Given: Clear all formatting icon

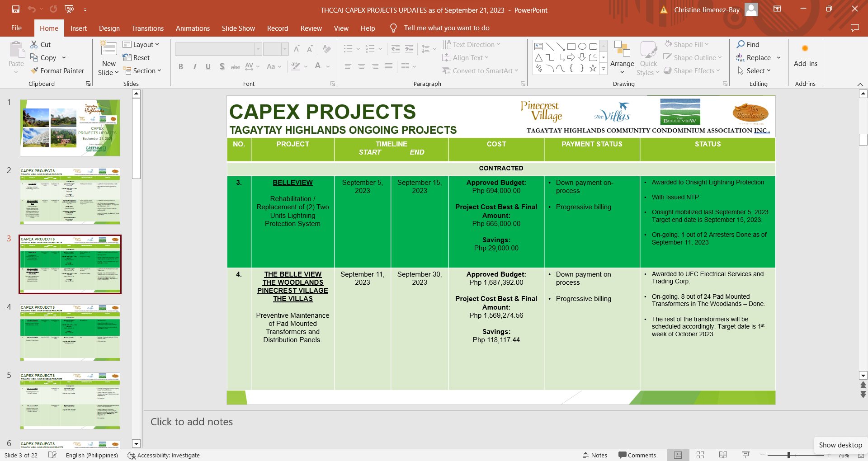Looking at the screenshot, I should (327, 49).
